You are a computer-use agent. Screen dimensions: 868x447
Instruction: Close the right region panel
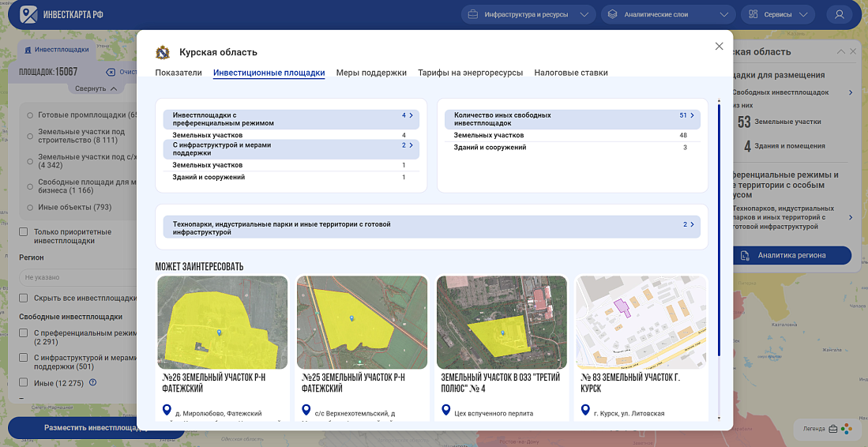click(853, 51)
